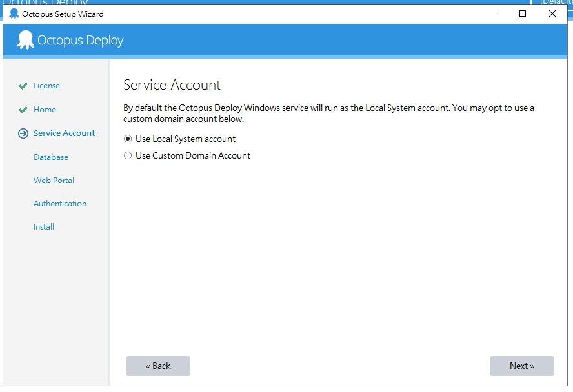Click the description text about Local System account
This screenshot has height=392, width=573.
[x=328, y=113]
